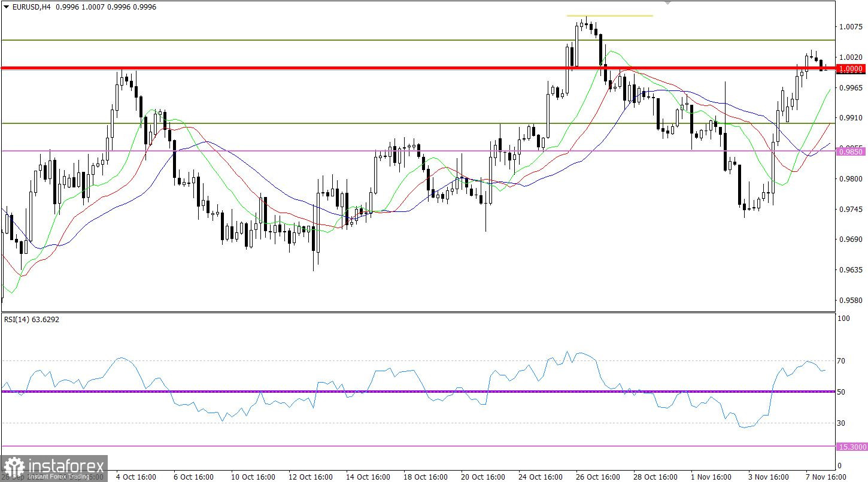The height and width of the screenshot is (482, 868).
Task: Click the 6 Oct 16:00 date label
Action: pyautogui.click(x=192, y=477)
